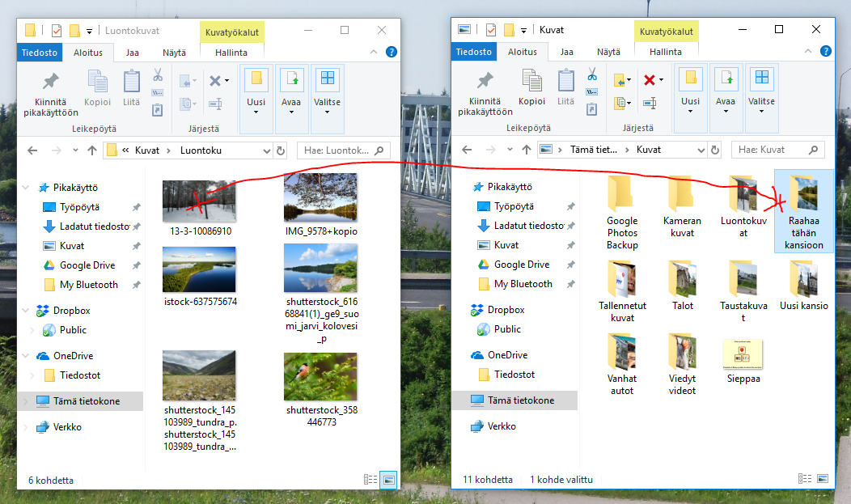Click properties checkmark icon in Kuvat title bar

(491, 29)
